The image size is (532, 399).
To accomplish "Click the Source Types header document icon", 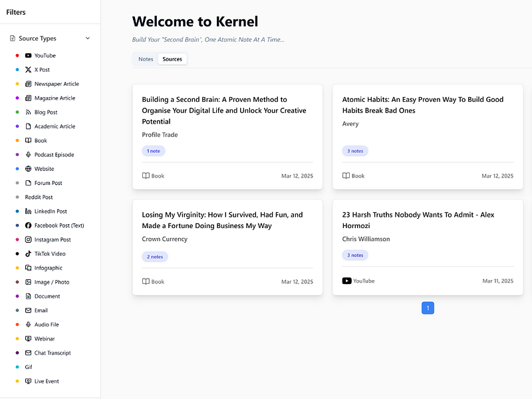I will 13,39.
